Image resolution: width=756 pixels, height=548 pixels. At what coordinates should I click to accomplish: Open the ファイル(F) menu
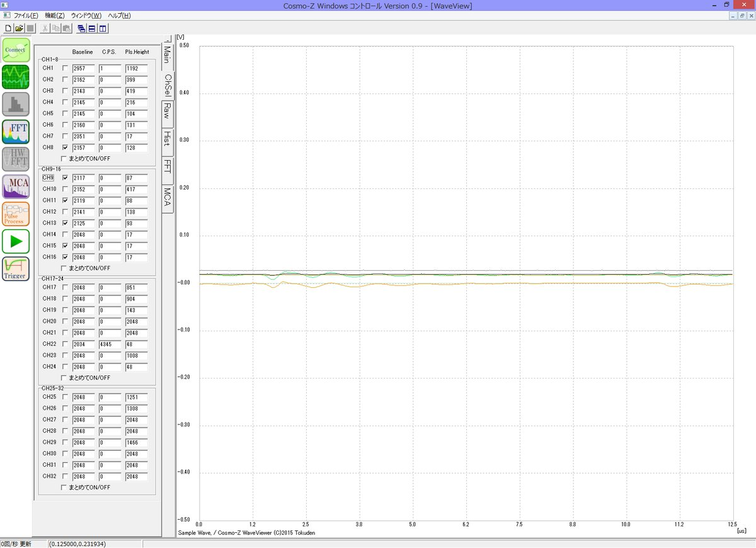pos(25,15)
